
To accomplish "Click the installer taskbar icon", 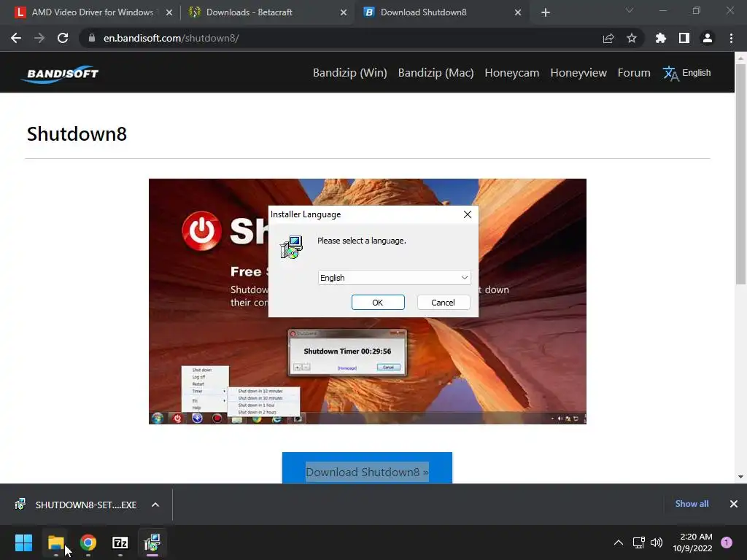I will click(152, 542).
